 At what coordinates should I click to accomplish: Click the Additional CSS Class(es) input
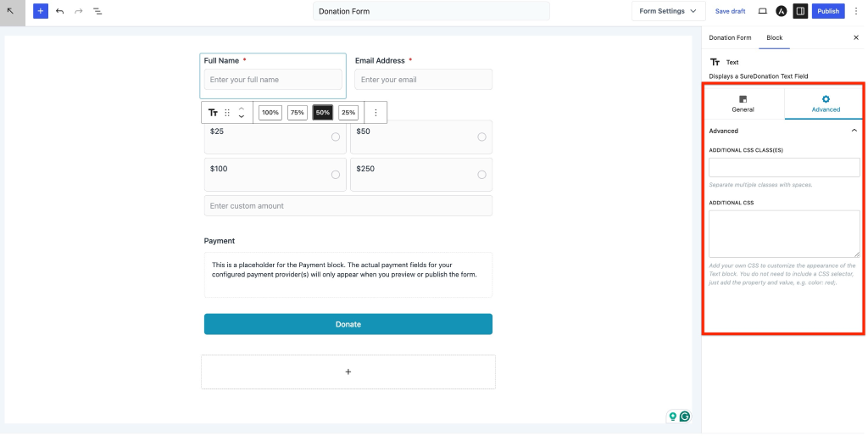(784, 167)
